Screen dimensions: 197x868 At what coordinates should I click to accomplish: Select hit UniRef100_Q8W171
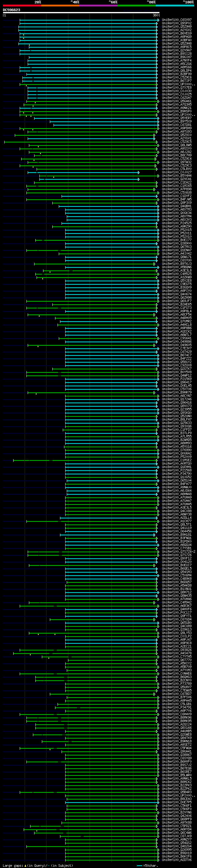(177, 257)
